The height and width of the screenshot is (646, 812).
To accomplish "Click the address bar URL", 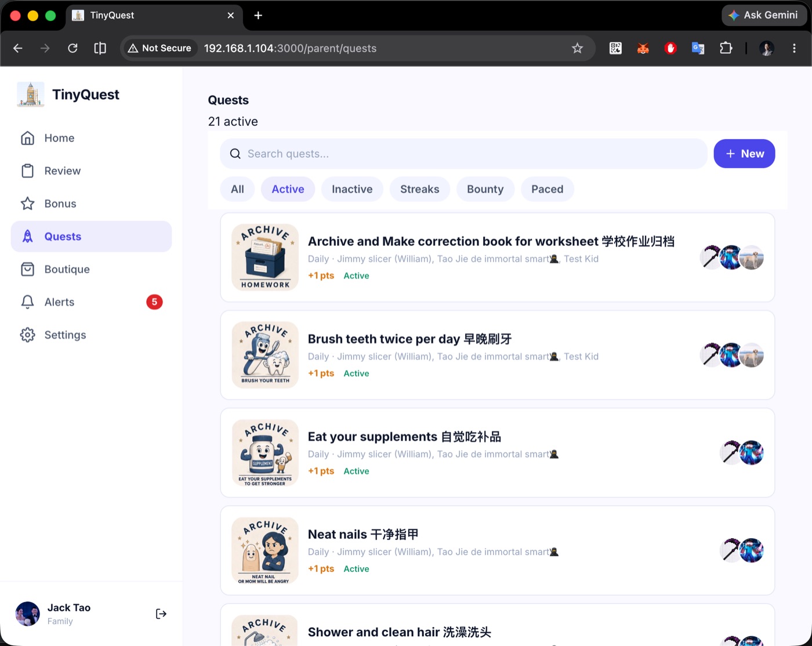I will (290, 48).
